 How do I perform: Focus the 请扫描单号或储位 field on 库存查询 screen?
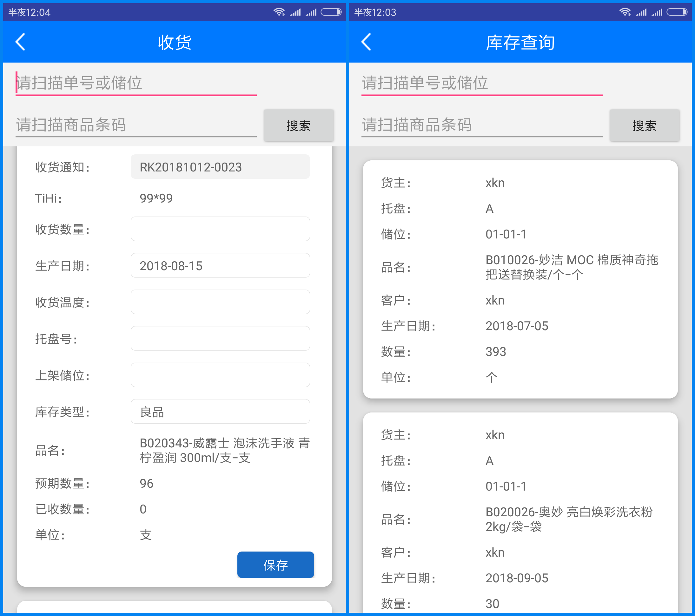point(481,83)
